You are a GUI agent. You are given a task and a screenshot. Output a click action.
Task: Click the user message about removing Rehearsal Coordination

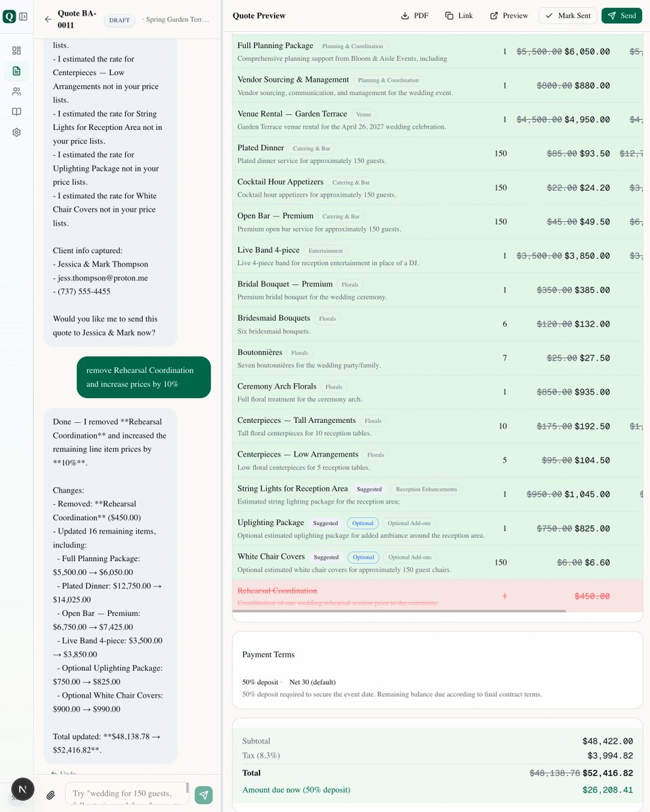pyautogui.click(x=144, y=377)
